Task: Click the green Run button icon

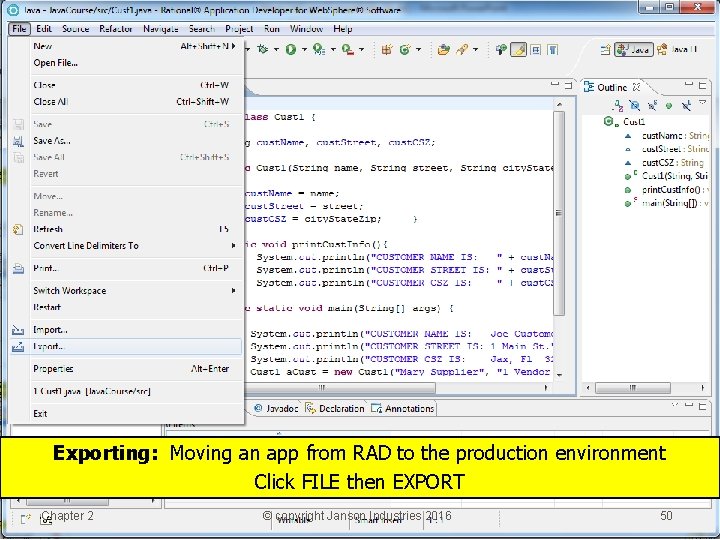Action: 290,49
